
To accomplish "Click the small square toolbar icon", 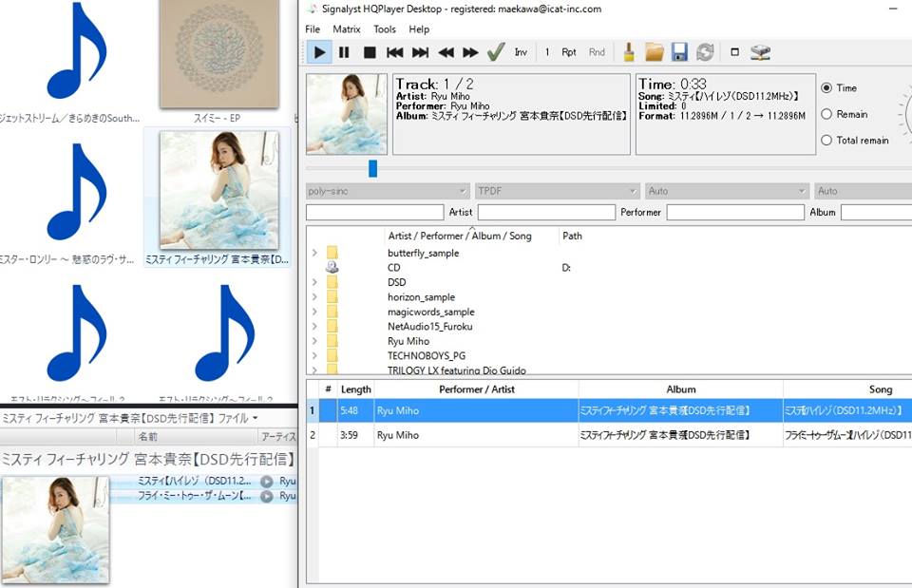I will (x=734, y=52).
